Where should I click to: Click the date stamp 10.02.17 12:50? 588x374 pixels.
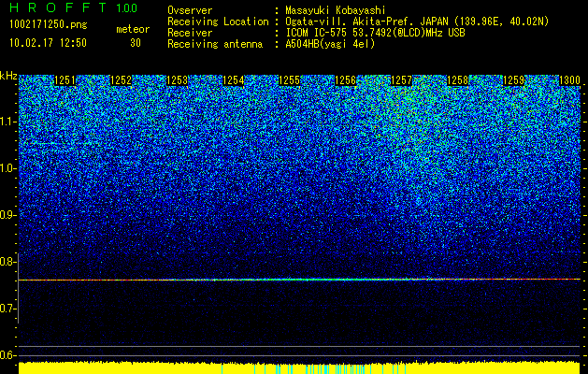(48, 43)
